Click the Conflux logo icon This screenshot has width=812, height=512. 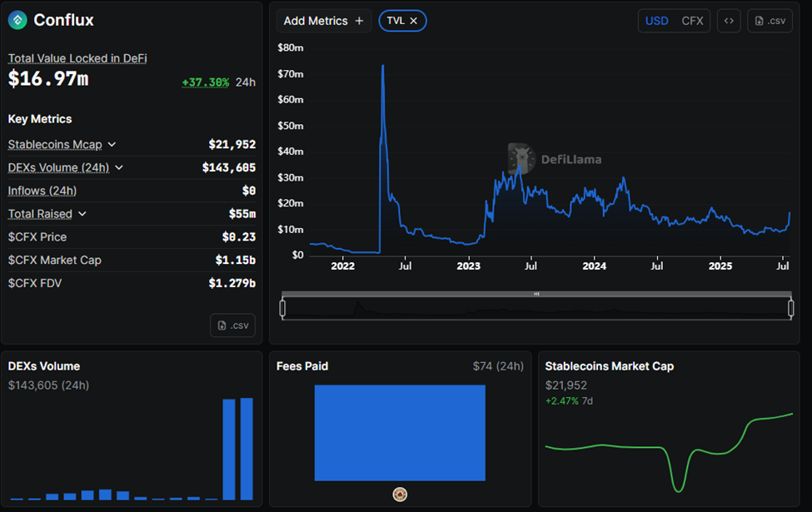(x=17, y=20)
